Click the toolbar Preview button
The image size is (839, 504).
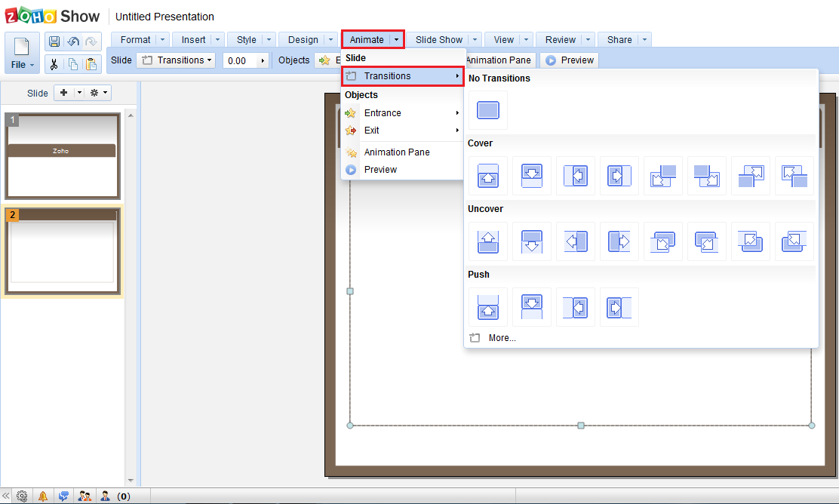[570, 60]
